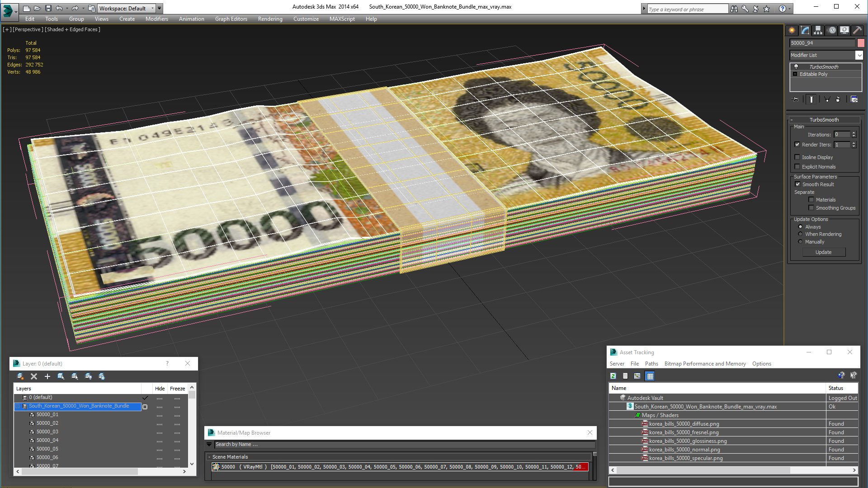Click Highlight Selected Objects' Layers icon
Screen dimensions: 868x488
[75, 376]
